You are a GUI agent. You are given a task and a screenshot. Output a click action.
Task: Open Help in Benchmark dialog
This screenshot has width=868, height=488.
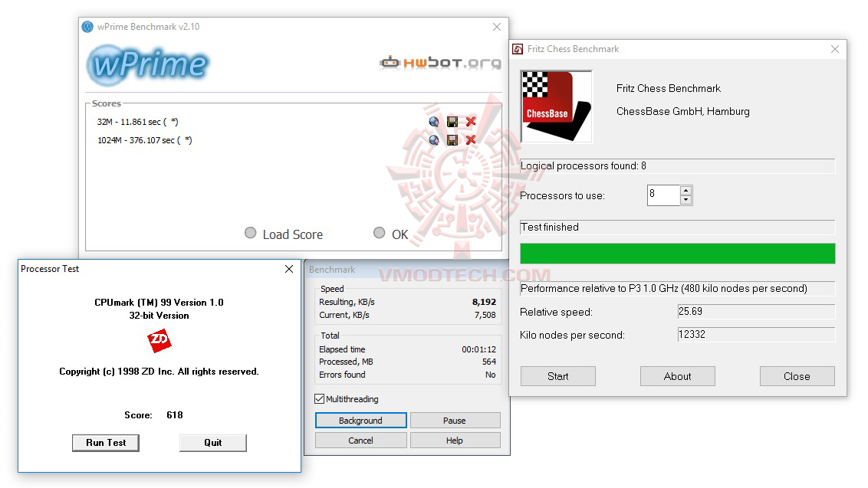point(455,441)
